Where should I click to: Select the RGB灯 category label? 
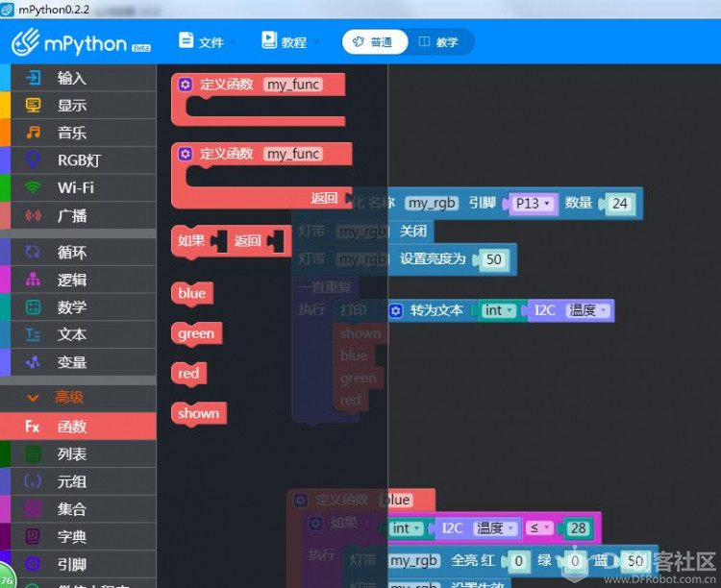pos(79,160)
